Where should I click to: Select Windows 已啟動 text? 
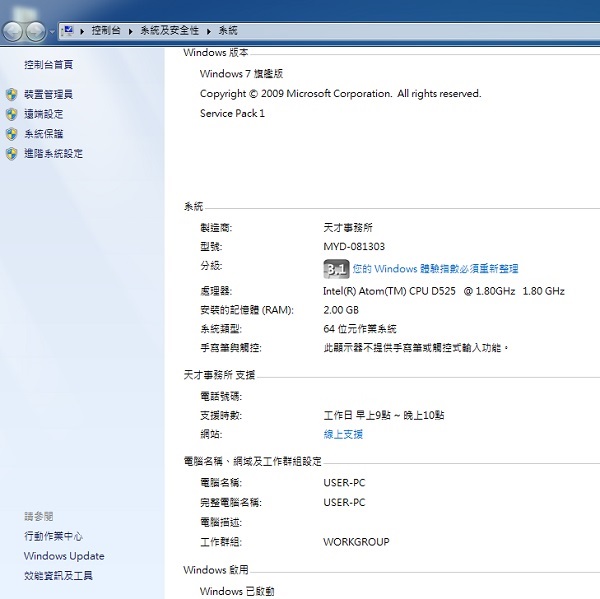tap(237, 591)
